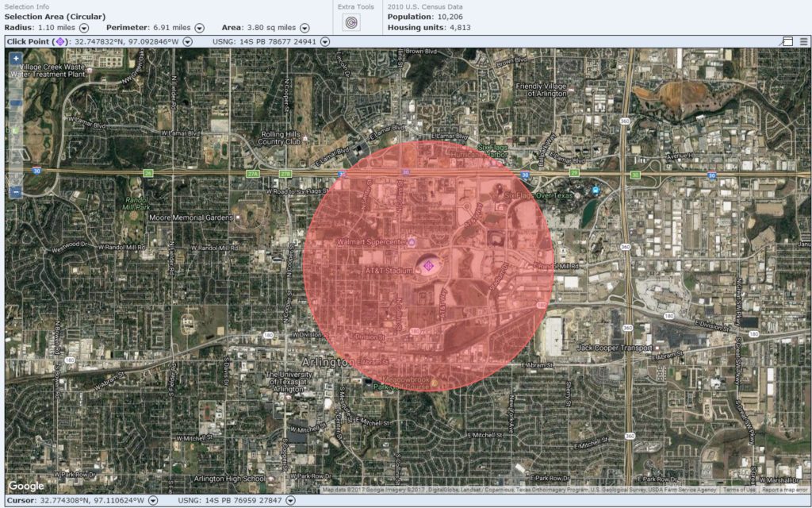Select the Village Creek Waste Water Plant marker
This screenshot has width=812, height=508.
(90, 71)
